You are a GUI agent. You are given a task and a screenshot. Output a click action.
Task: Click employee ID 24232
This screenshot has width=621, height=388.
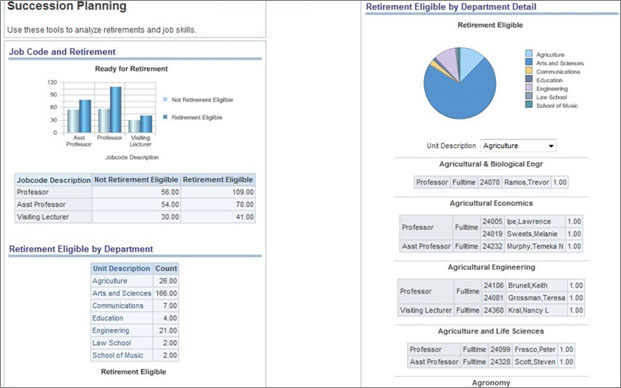(x=493, y=246)
